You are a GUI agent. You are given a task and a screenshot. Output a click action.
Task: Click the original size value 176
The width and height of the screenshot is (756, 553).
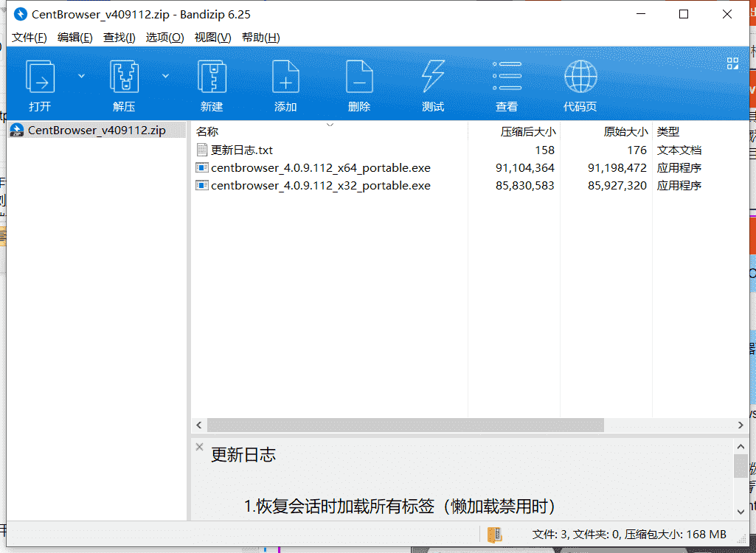637,150
